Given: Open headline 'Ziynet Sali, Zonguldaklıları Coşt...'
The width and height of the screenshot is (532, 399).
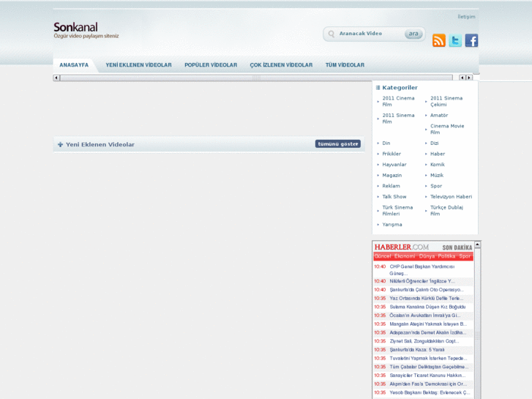Looking at the screenshot, I should pos(424,341).
